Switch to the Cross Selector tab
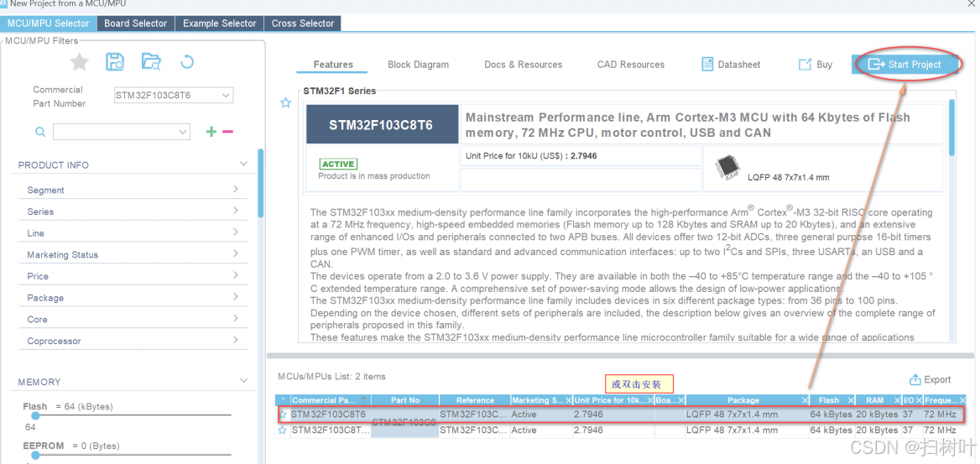980x464 pixels. (303, 23)
